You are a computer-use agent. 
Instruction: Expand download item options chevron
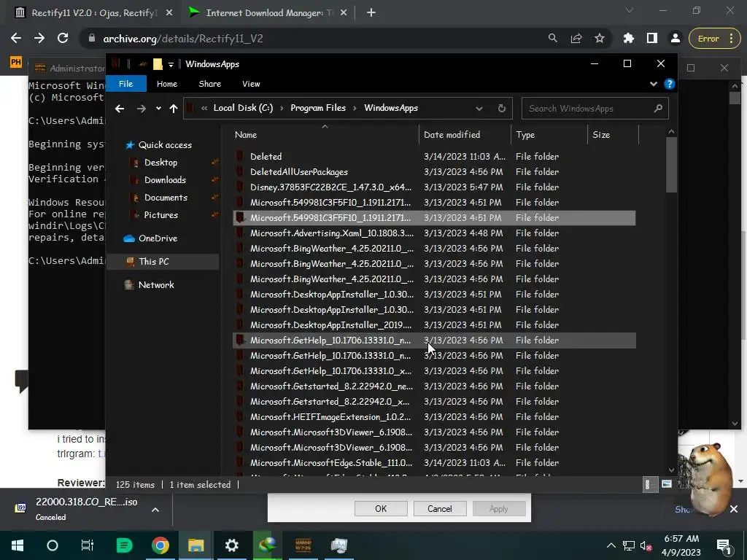point(155,510)
